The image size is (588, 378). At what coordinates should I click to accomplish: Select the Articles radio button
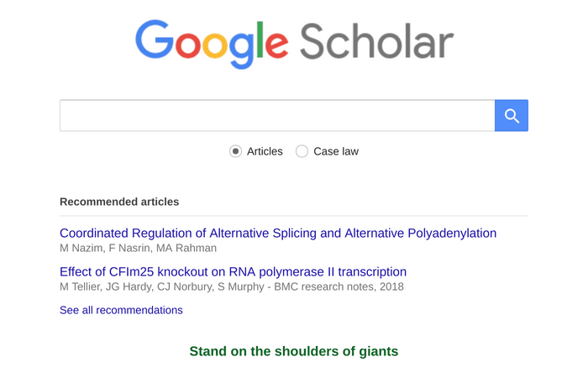click(x=235, y=151)
